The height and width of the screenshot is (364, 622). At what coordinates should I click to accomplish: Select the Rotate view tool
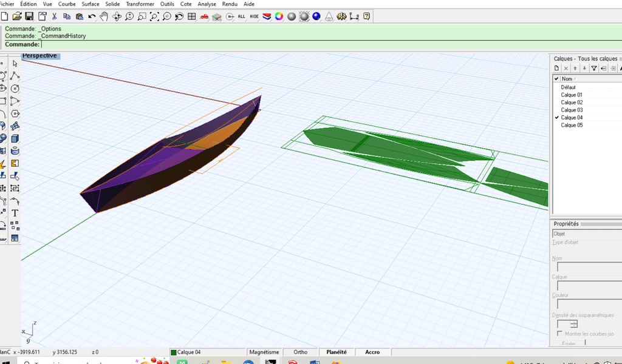[117, 16]
